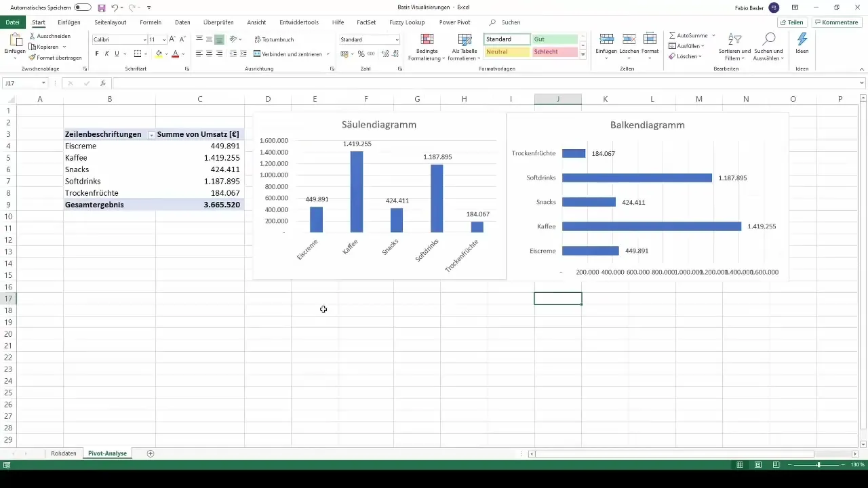
Task: Open Name Box J17 dropdown
Action: click(x=43, y=83)
